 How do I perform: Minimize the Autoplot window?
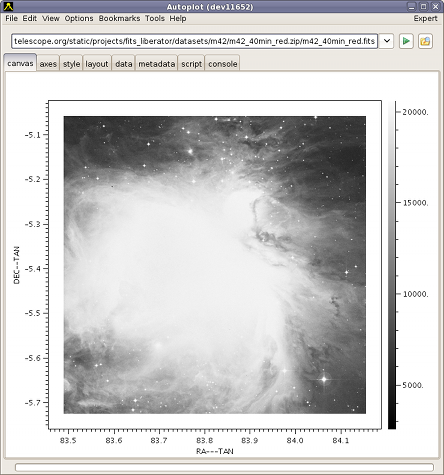(x=411, y=6)
